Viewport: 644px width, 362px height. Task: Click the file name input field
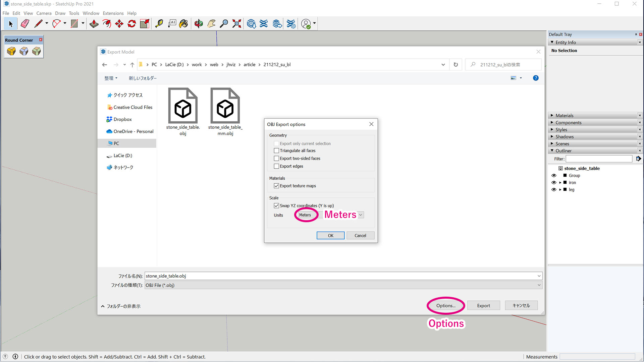[340, 276]
